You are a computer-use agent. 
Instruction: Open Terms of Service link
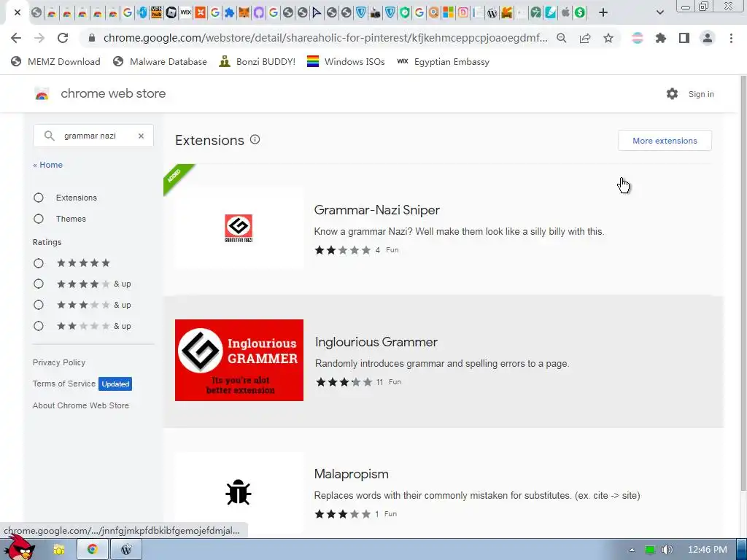[x=64, y=384]
